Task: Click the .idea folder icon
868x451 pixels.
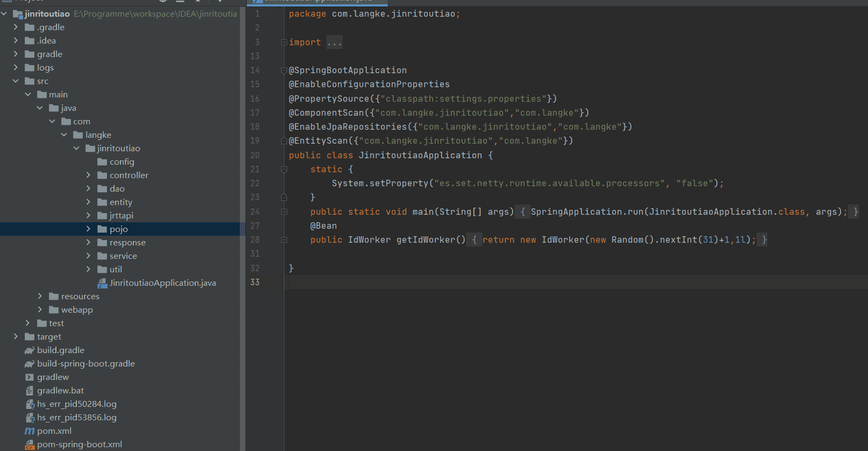Action: click(30, 41)
